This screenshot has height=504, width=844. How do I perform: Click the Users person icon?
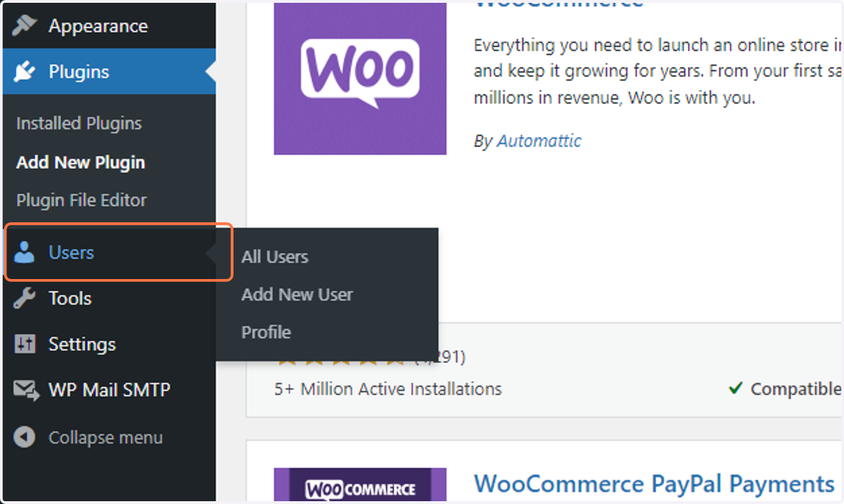(x=24, y=252)
